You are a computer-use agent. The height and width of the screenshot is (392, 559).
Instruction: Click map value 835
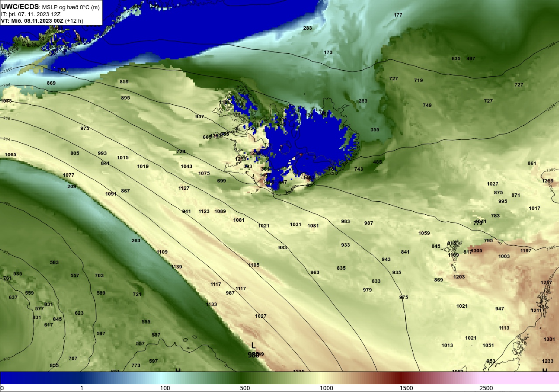point(341,268)
